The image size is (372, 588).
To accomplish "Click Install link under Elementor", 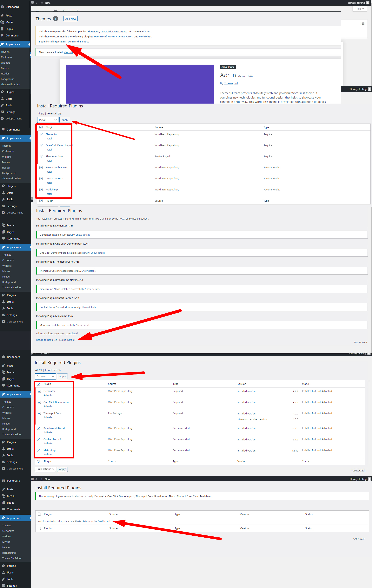I will 49,139.
